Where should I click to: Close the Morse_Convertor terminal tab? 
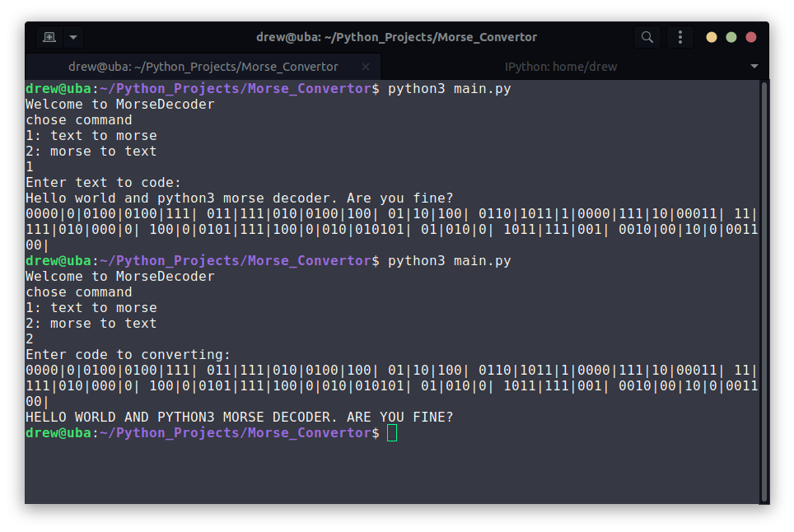[365, 67]
